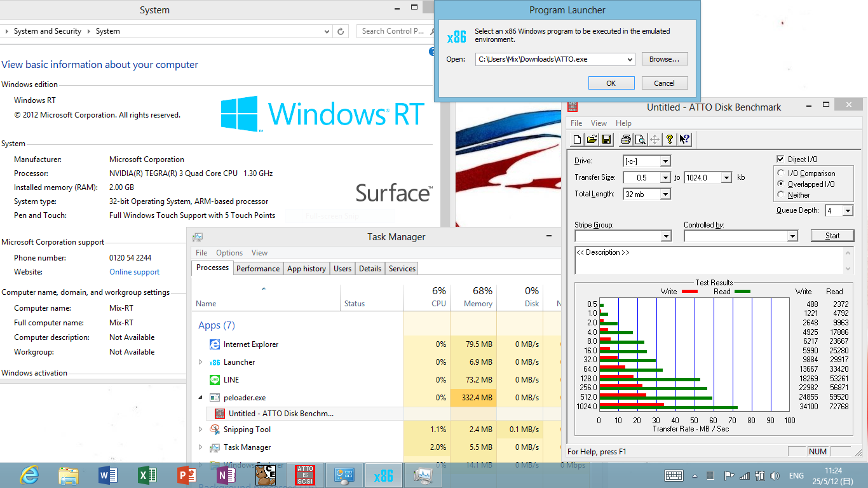Click the Print Preview icon in ATTO toolbar

[x=640, y=139]
